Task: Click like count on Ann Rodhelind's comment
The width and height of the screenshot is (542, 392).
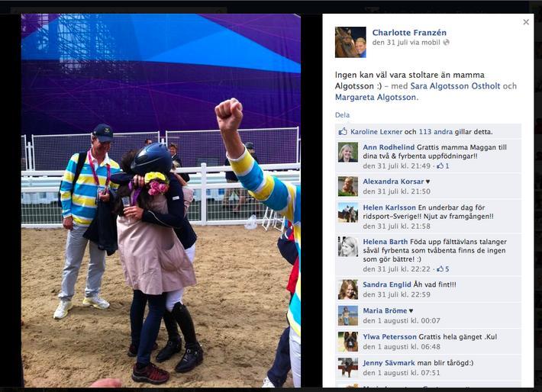Action: (x=443, y=165)
